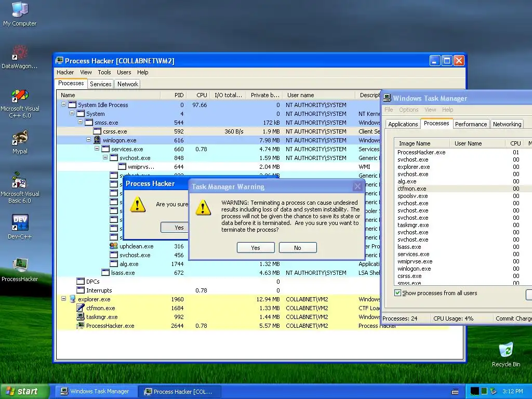Viewport: 532px width, 399px height.
Task: Open the Tools menu in Process Hacker
Action: 104,72
